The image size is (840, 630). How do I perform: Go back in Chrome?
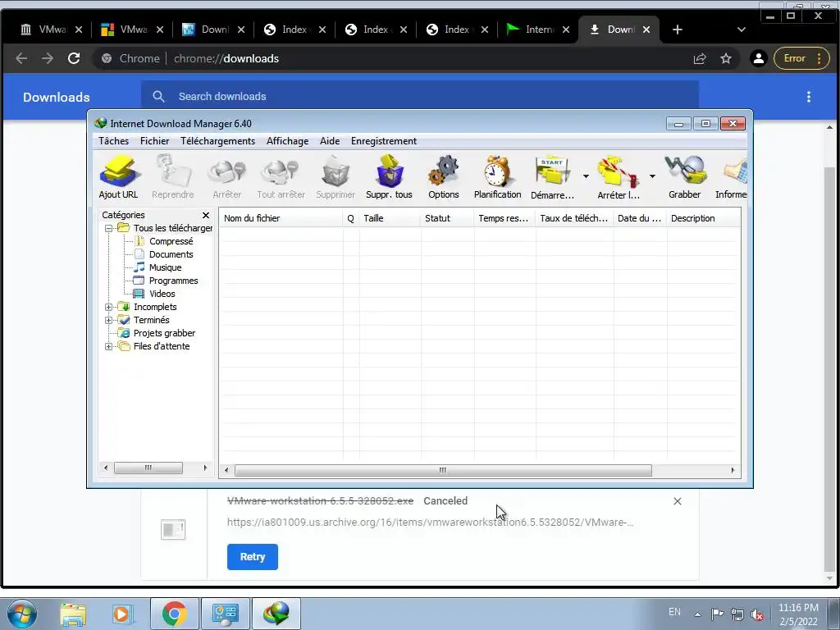[21, 58]
